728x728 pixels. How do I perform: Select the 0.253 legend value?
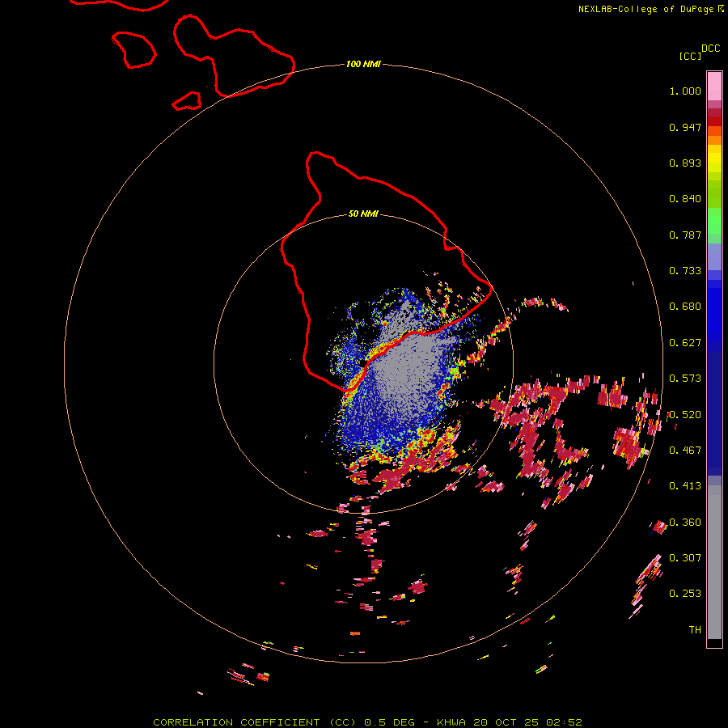click(685, 594)
